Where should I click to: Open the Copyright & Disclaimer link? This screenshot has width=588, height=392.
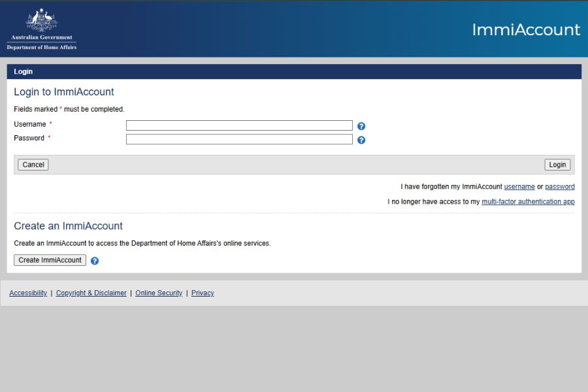click(91, 293)
